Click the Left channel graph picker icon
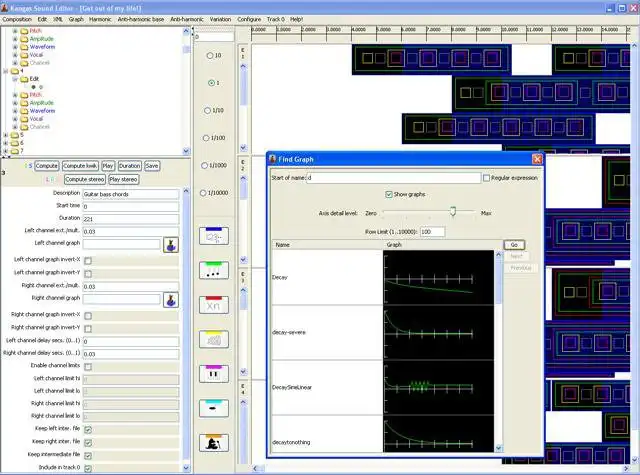Image resolution: width=640 pixels, height=475 pixels. point(171,245)
